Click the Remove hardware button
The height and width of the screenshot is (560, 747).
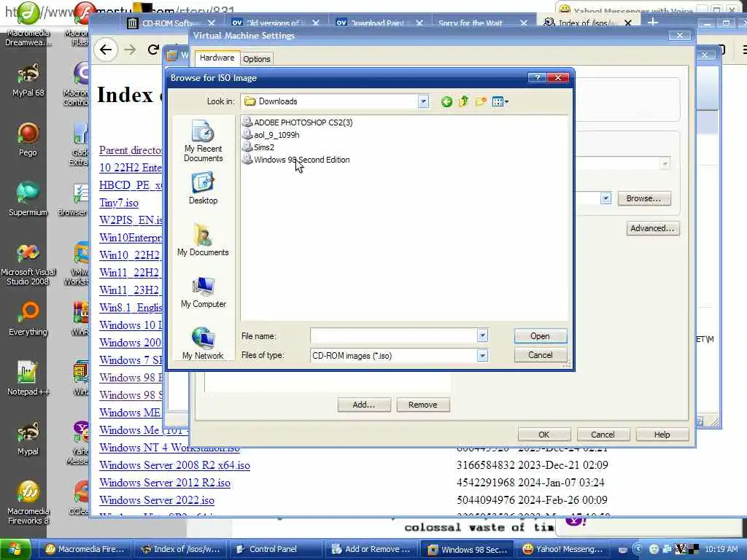click(x=422, y=405)
